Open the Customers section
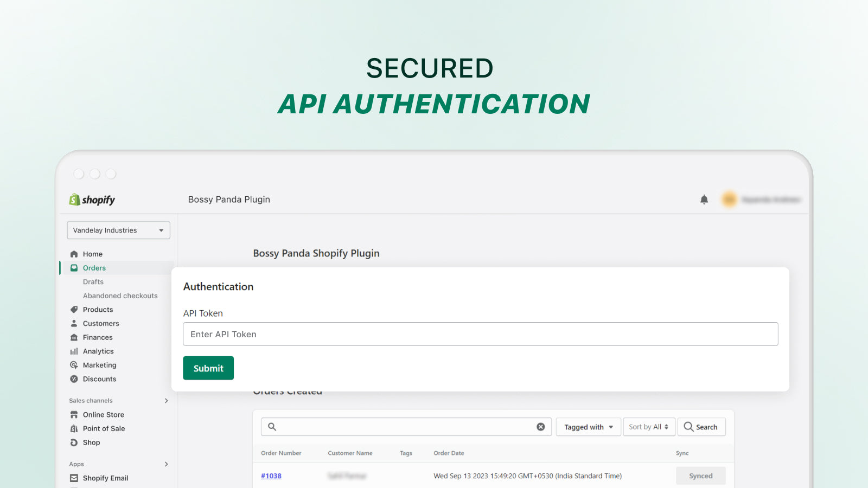The height and width of the screenshot is (488, 868). click(x=101, y=324)
